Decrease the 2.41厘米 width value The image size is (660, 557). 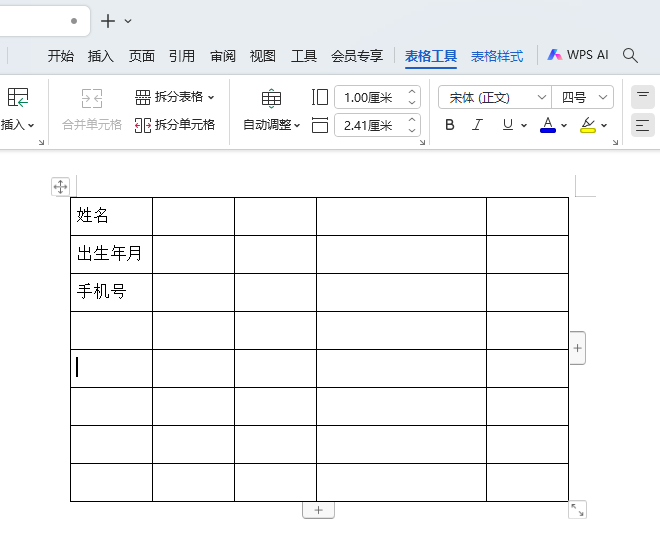(412, 131)
